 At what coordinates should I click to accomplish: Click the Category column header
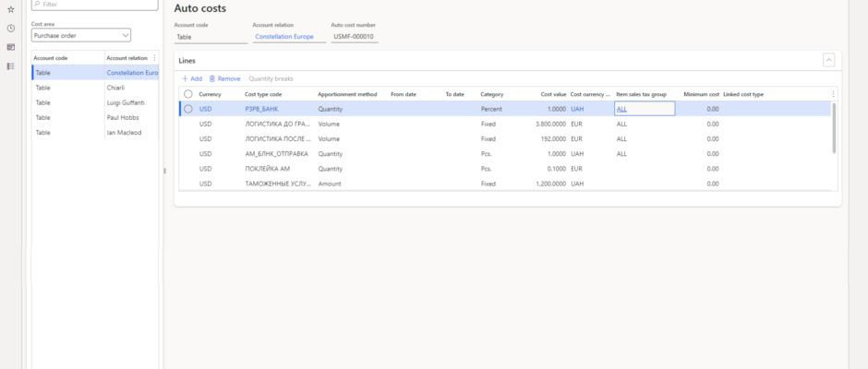tap(491, 94)
